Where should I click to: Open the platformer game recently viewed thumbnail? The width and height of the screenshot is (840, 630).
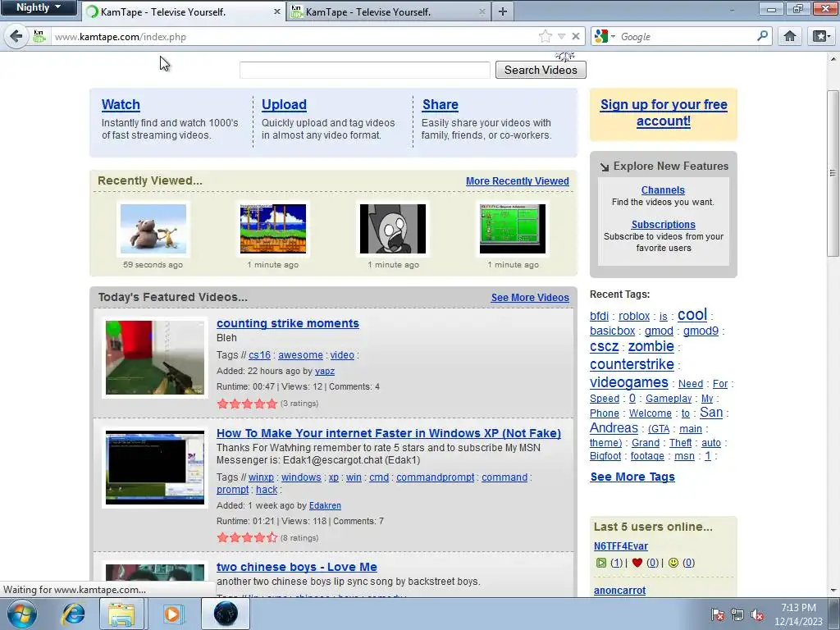point(273,229)
